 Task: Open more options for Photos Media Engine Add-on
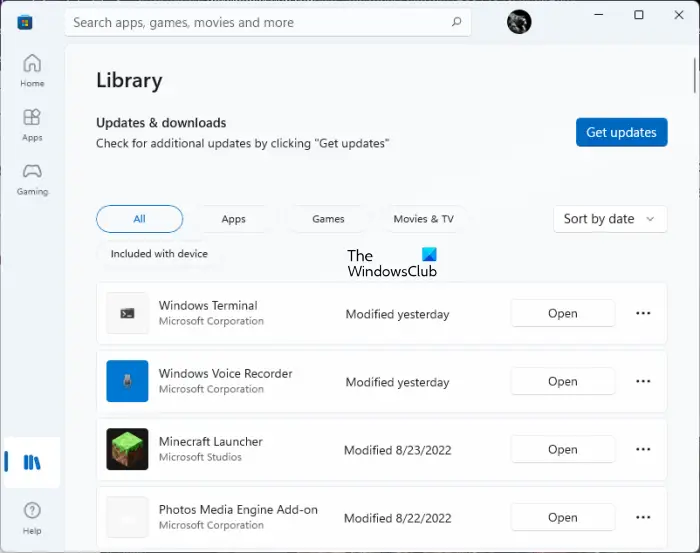pos(643,517)
